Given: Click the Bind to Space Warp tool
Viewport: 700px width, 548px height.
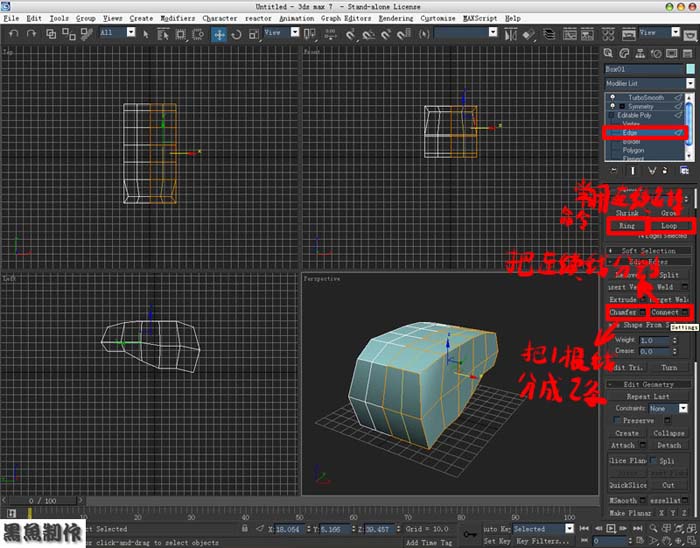Looking at the screenshot, I should 87,34.
